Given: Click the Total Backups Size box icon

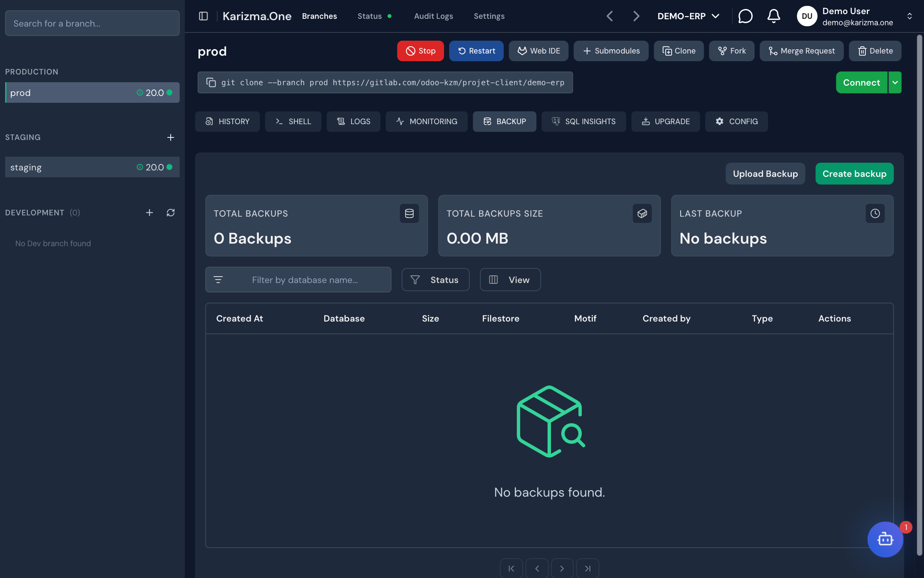Looking at the screenshot, I should point(642,213).
